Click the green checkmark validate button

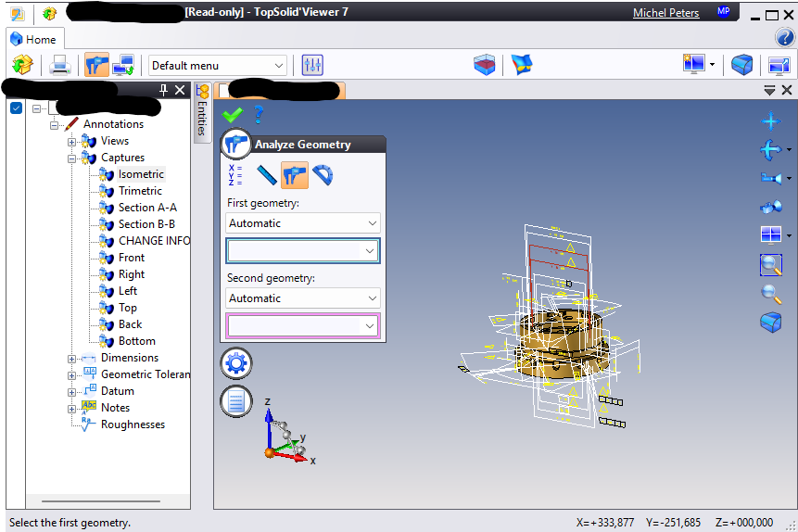[x=232, y=115]
